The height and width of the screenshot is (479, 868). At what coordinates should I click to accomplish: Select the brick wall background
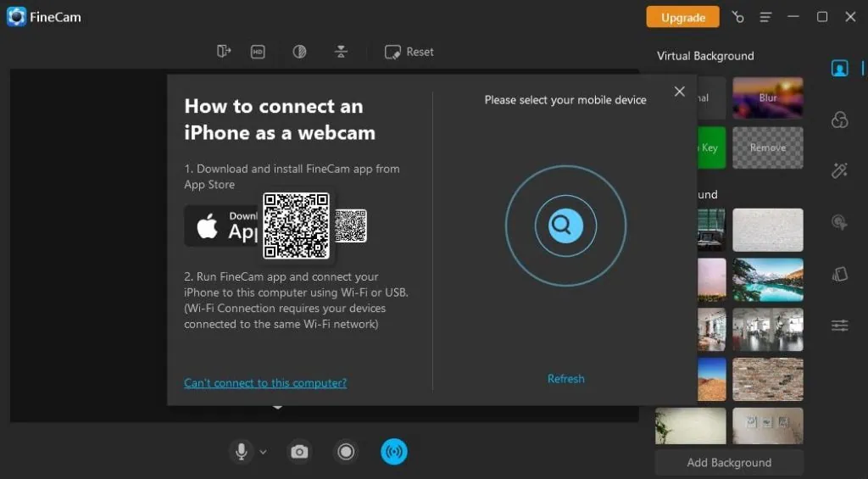pos(768,379)
